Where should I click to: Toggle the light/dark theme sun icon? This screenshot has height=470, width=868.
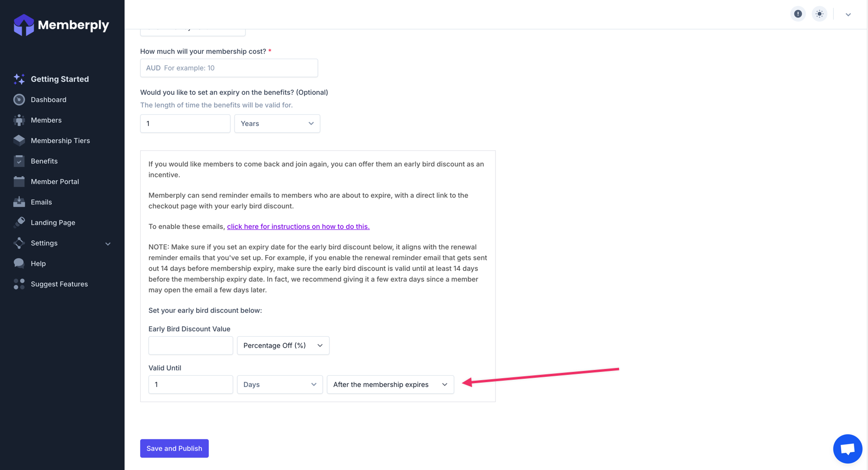click(819, 14)
